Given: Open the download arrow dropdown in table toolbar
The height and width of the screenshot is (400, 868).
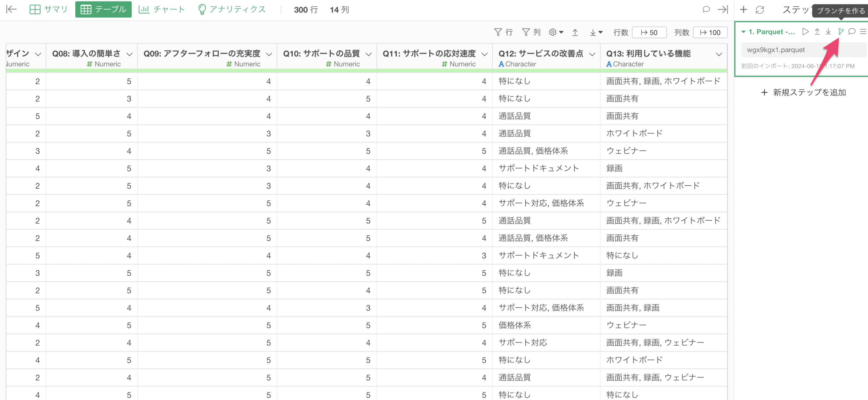Looking at the screenshot, I should [596, 32].
